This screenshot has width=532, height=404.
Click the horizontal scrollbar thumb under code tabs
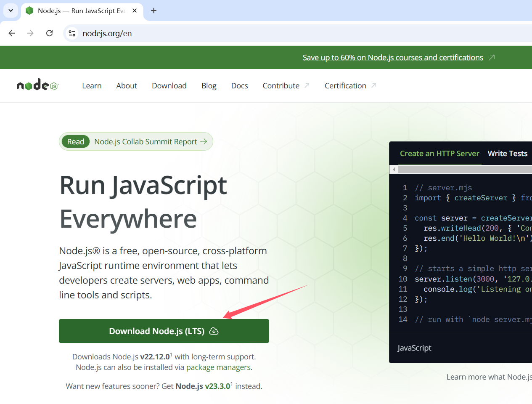[465, 169]
